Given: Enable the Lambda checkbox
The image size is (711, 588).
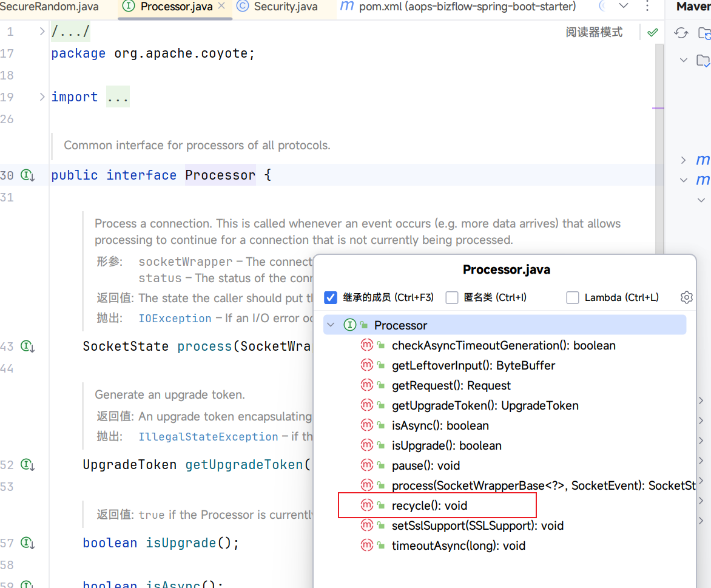Looking at the screenshot, I should (572, 297).
